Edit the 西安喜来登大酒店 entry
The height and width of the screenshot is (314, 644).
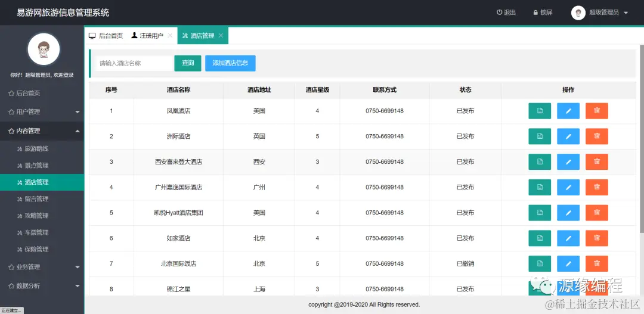[x=568, y=161]
